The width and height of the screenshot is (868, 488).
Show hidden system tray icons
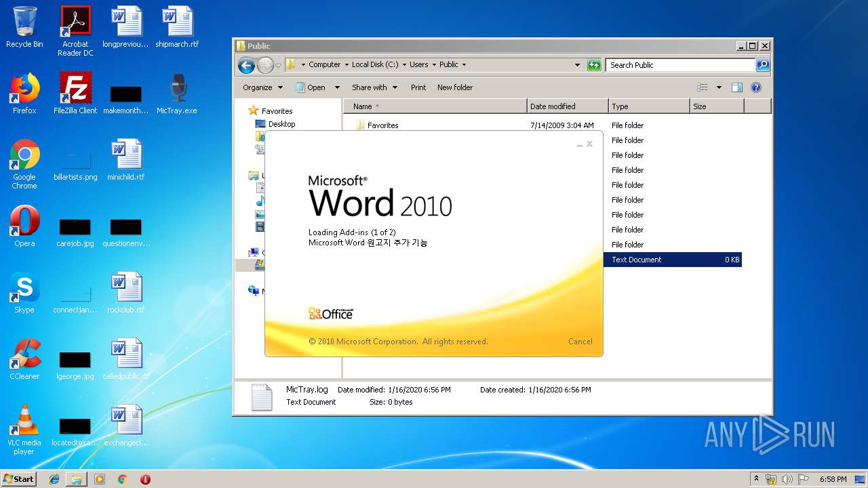pos(756,479)
